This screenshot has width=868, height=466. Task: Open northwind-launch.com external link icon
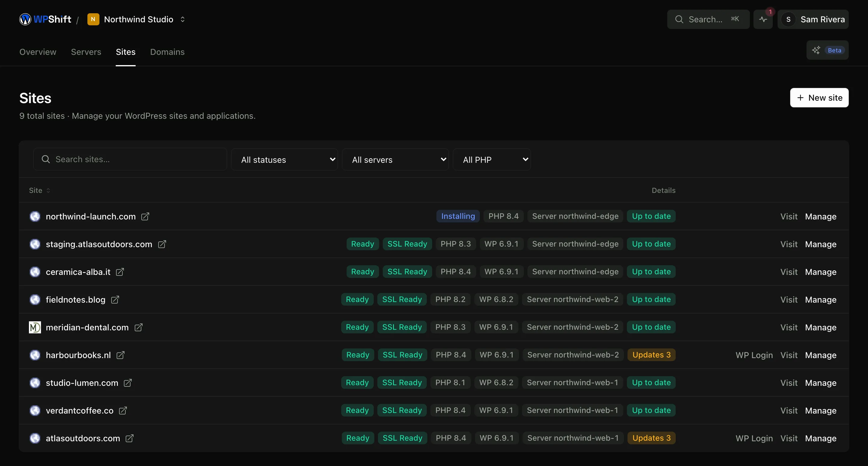click(x=145, y=216)
